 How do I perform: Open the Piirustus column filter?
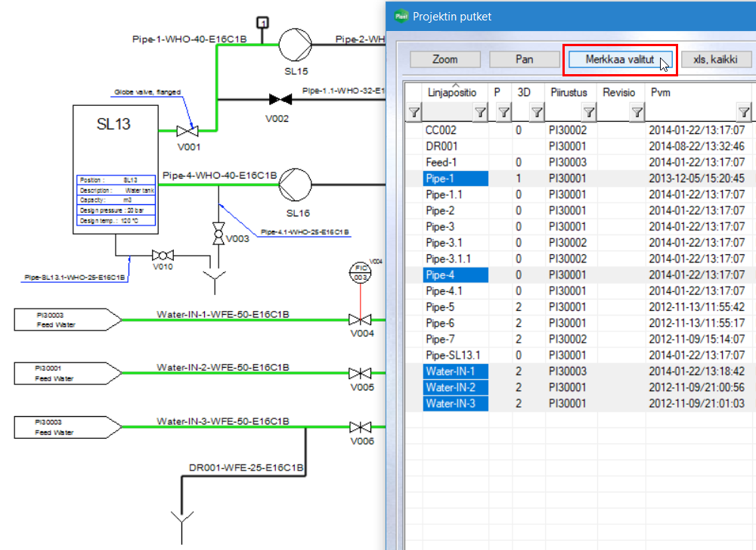click(589, 113)
